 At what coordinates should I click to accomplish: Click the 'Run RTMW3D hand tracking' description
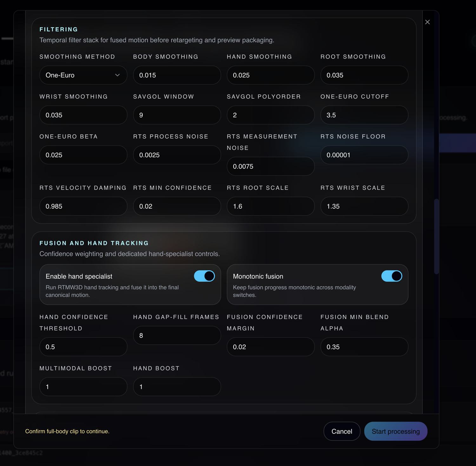(112, 291)
